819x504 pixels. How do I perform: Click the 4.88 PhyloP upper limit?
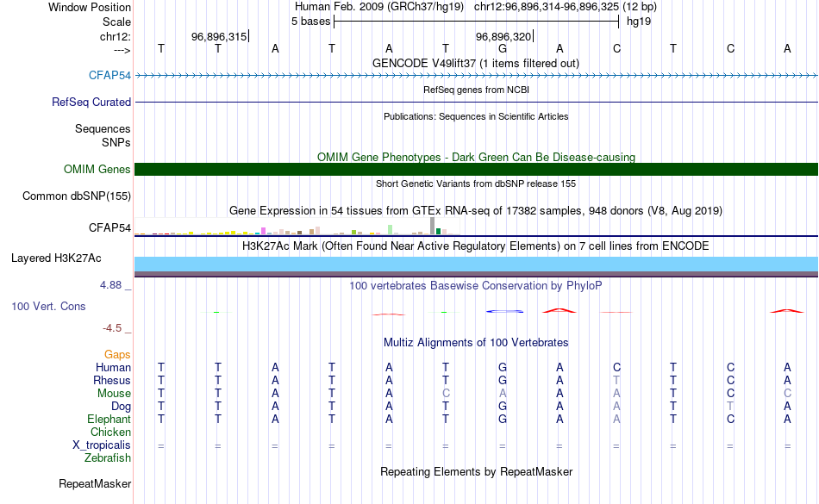click(110, 285)
